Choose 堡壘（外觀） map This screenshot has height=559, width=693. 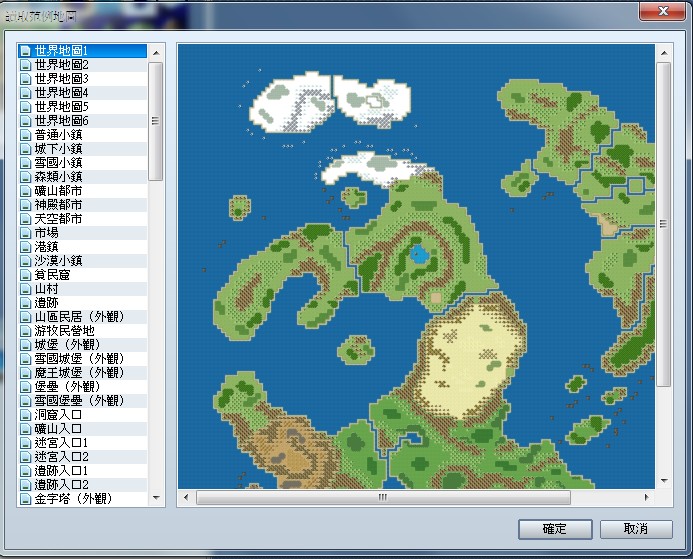[83, 387]
